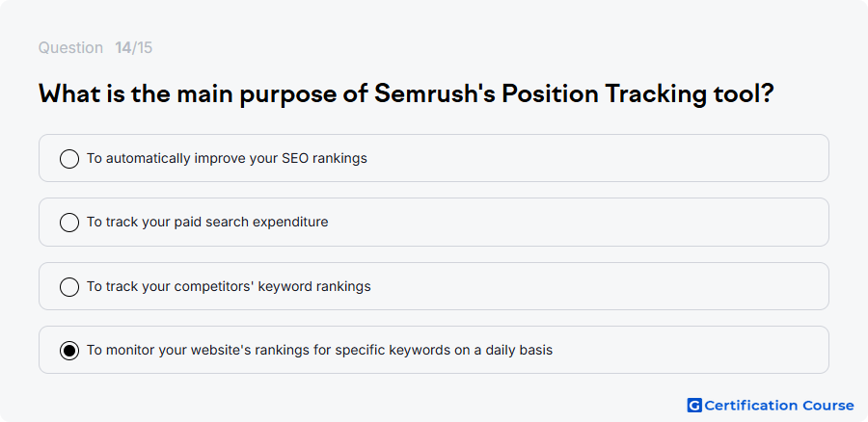Viewport: 868px width, 422px height.
Task: Click the G logo icon beside Certification Course
Action: (694, 406)
